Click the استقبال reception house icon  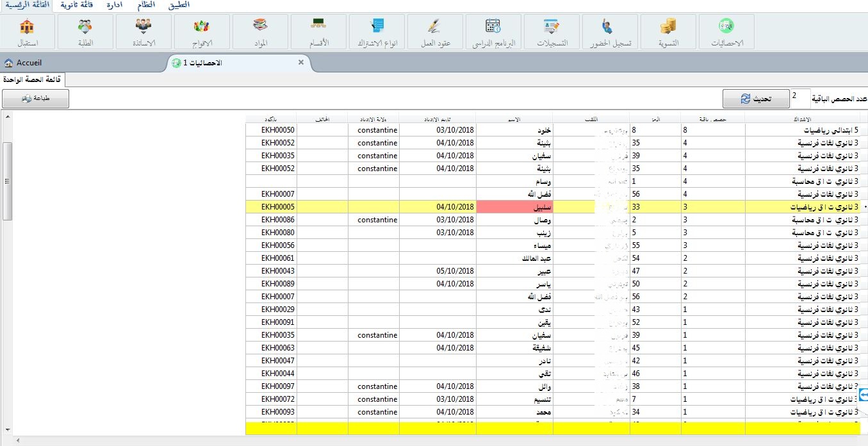point(27,31)
